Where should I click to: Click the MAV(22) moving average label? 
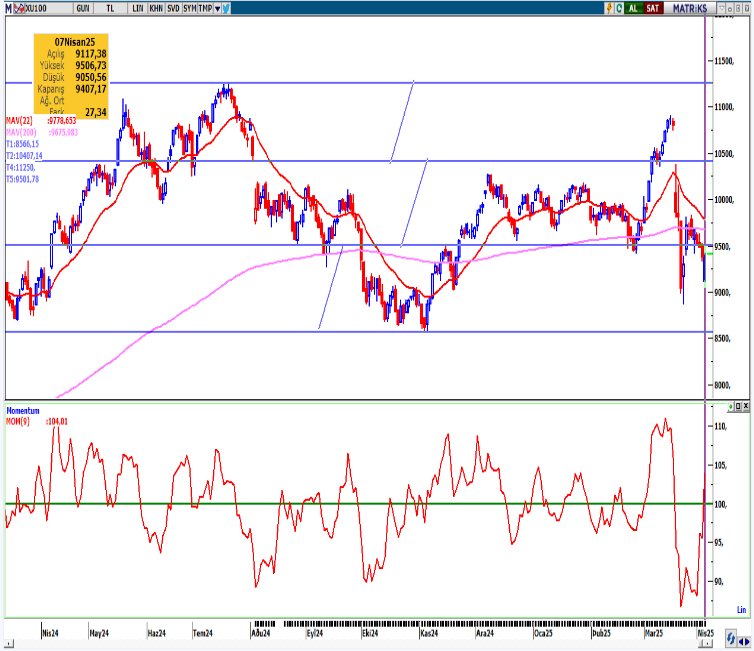pyautogui.click(x=41, y=121)
